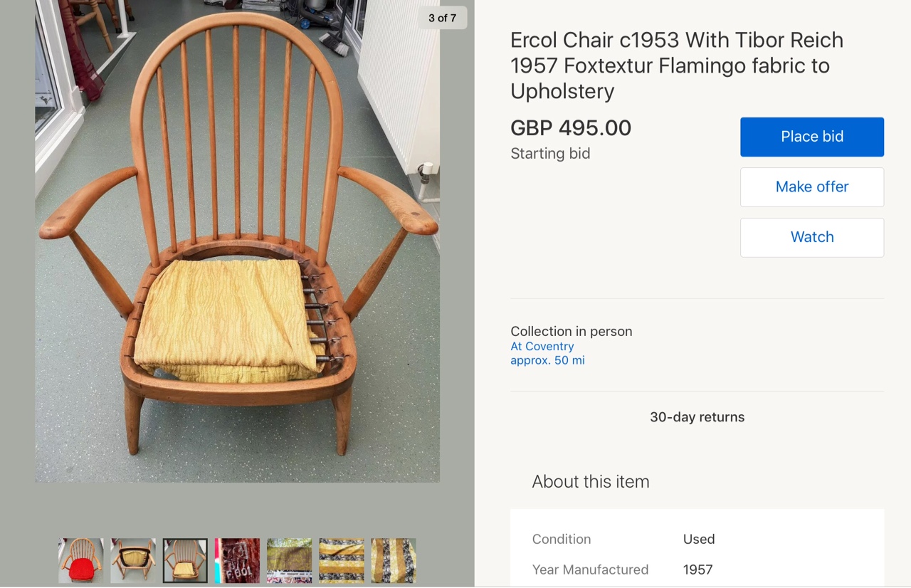Open thumbnail showing stamped F 601 mark

(x=237, y=560)
